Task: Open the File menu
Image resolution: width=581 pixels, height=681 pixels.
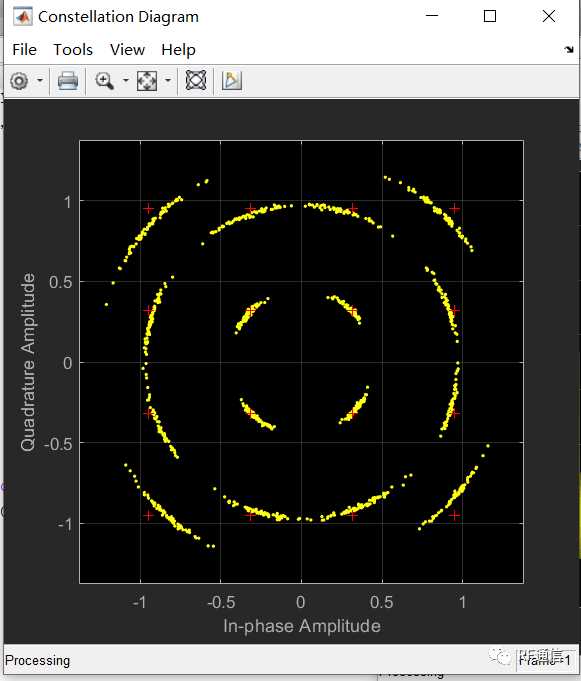Action: 24,50
